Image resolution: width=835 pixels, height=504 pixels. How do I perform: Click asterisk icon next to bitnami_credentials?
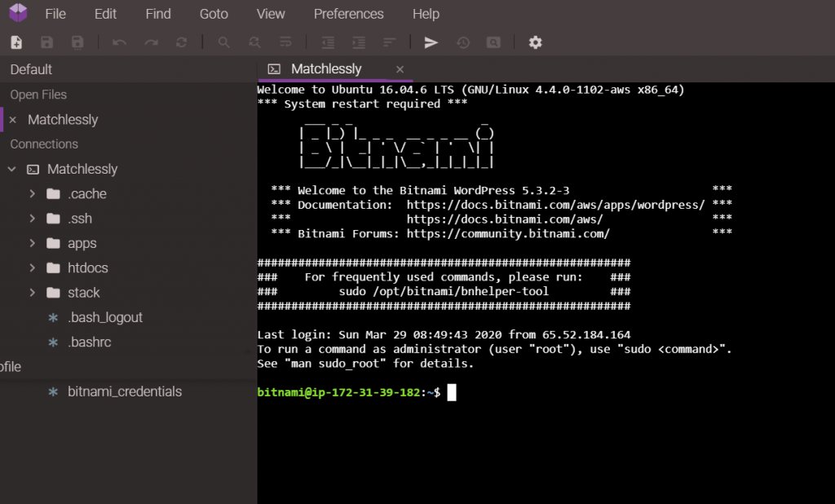point(53,391)
